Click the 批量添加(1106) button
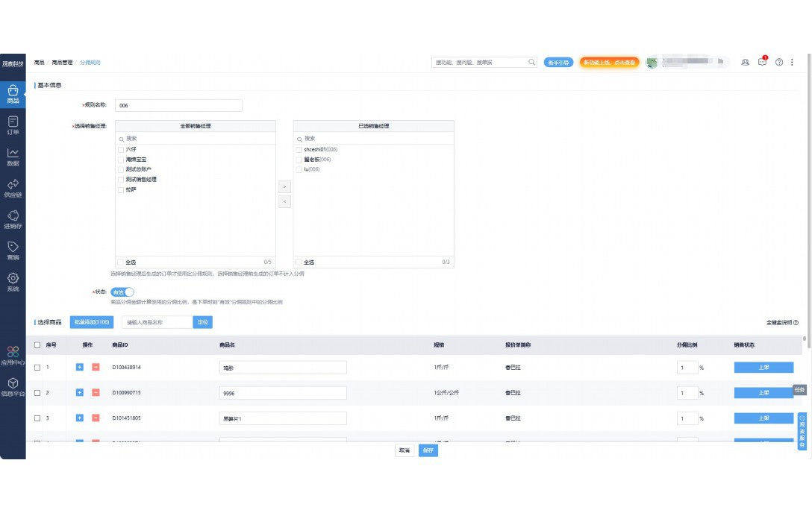Screen dimensions: 812x513 pyautogui.click(x=91, y=322)
